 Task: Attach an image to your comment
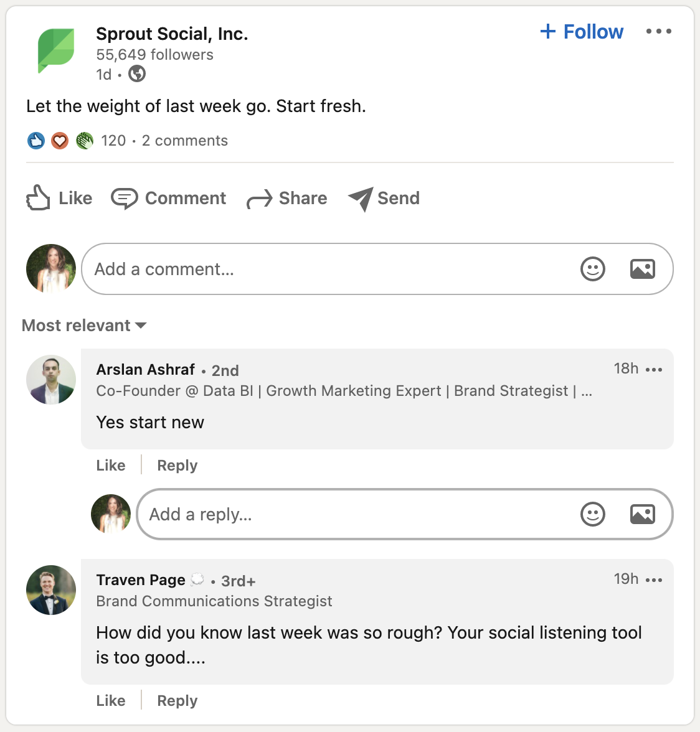pos(643,269)
